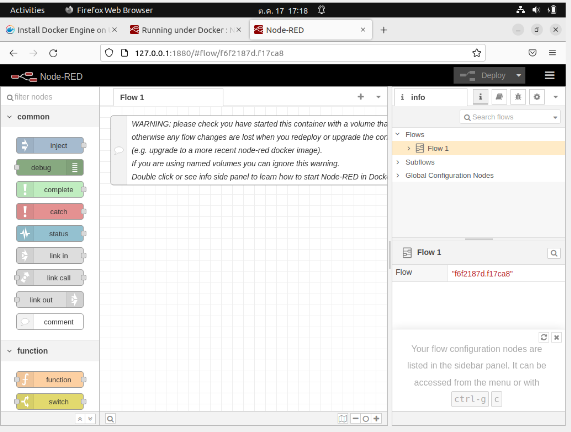Select Flow 1 in the info tree

pos(479,148)
